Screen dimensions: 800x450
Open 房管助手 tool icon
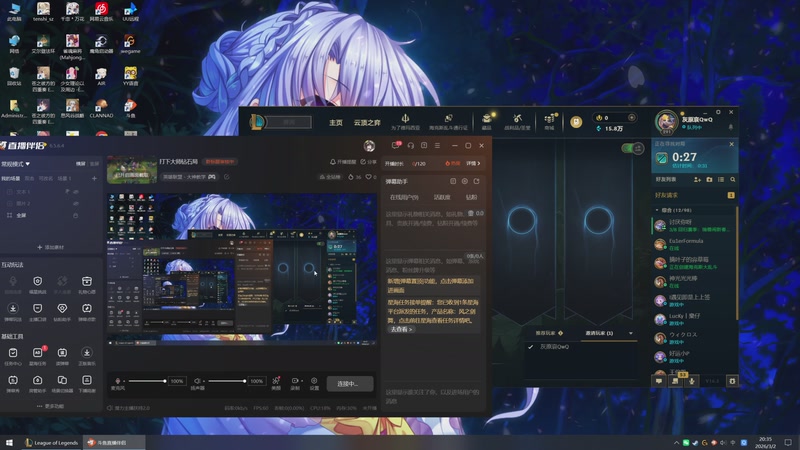coord(38,380)
